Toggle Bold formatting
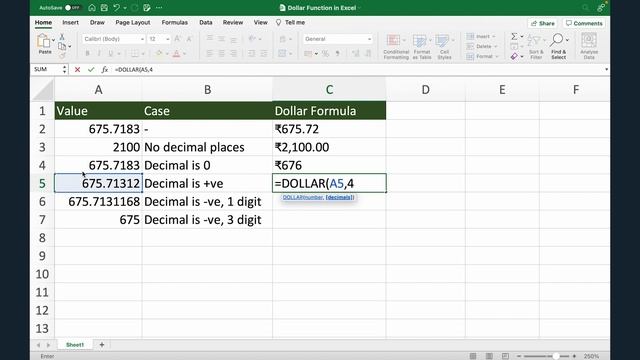This screenshot has height=360, width=640. (x=87, y=53)
